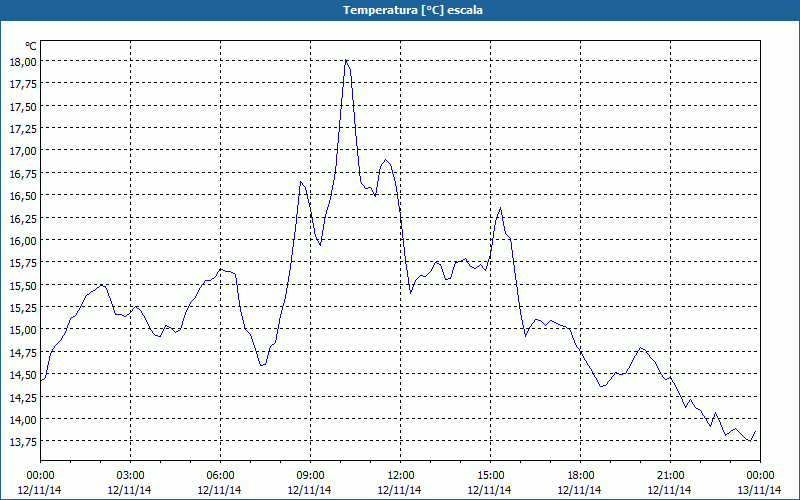The height and width of the screenshot is (500, 800).
Task: Select the 14,00 y-axis label
Action: coord(23,419)
